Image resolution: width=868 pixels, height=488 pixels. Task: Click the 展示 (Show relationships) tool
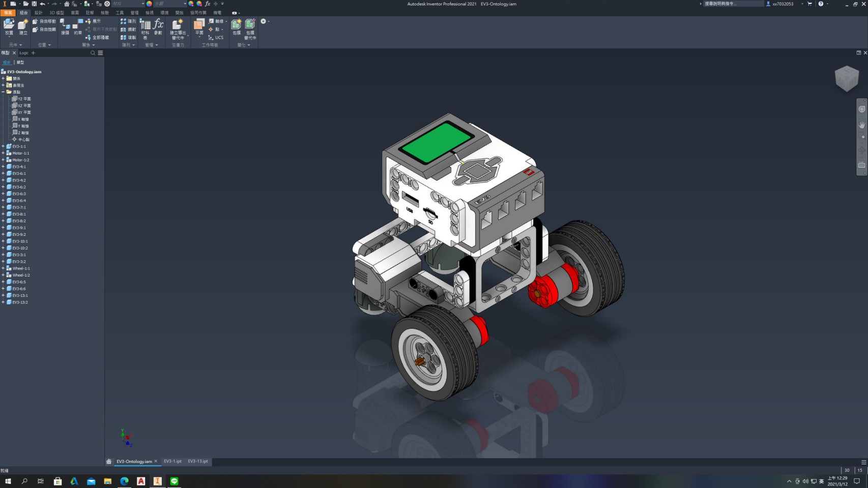click(x=93, y=21)
